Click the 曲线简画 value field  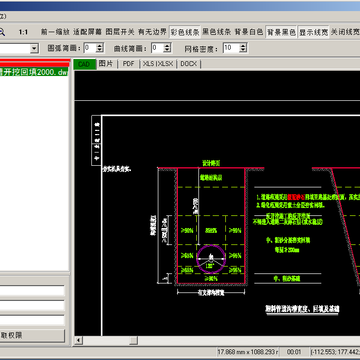(157, 48)
